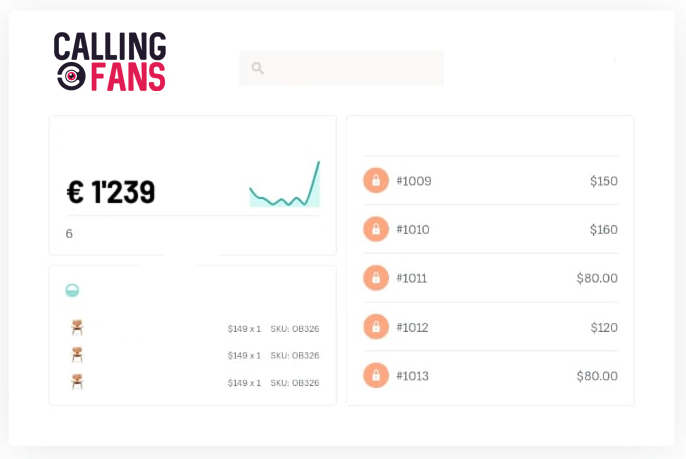Click the Calling Fans logo
Viewport: 686px width, 459px height.
point(110,61)
